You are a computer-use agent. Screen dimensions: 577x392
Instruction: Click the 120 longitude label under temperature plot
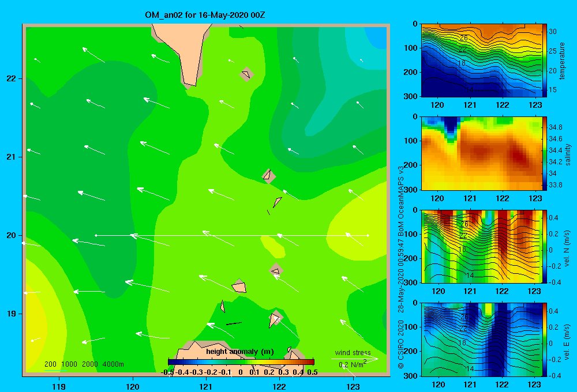(437, 105)
